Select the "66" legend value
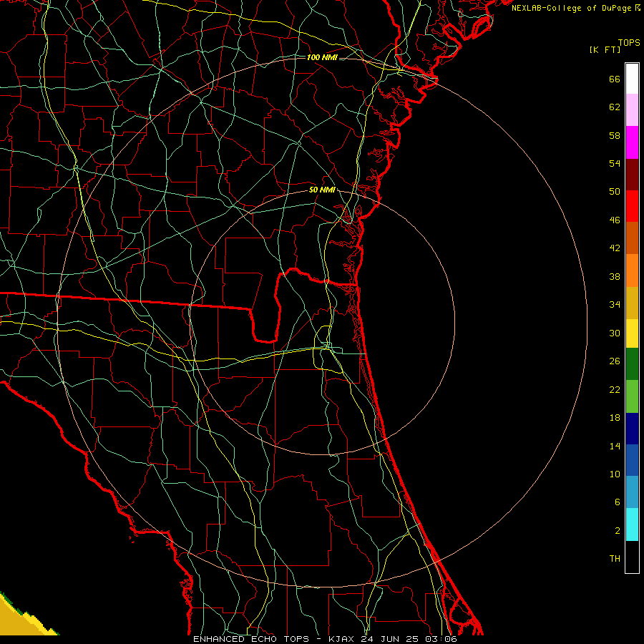The width and height of the screenshot is (644, 644). click(x=615, y=79)
